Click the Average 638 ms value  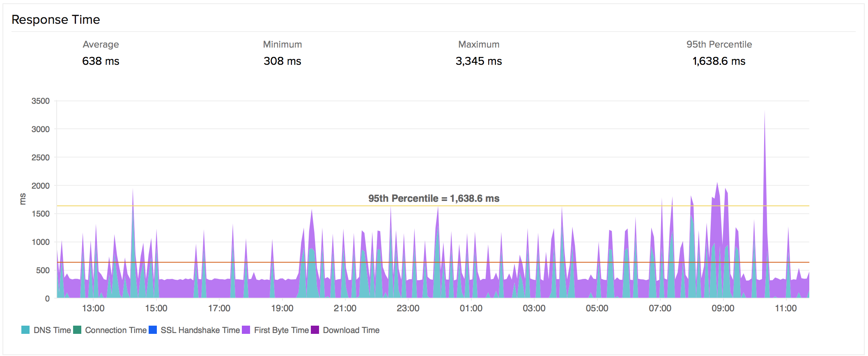[x=101, y=61]
